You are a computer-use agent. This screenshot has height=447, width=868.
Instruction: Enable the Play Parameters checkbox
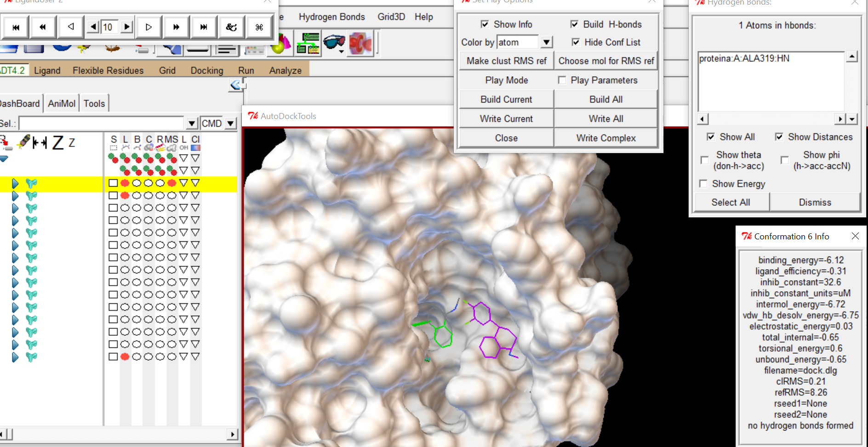pos(562,80)
